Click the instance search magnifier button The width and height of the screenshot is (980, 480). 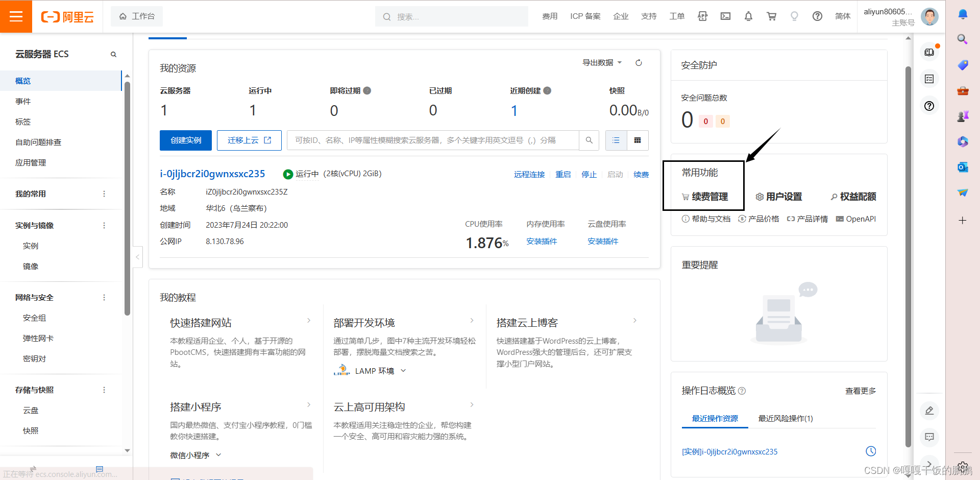589,140
